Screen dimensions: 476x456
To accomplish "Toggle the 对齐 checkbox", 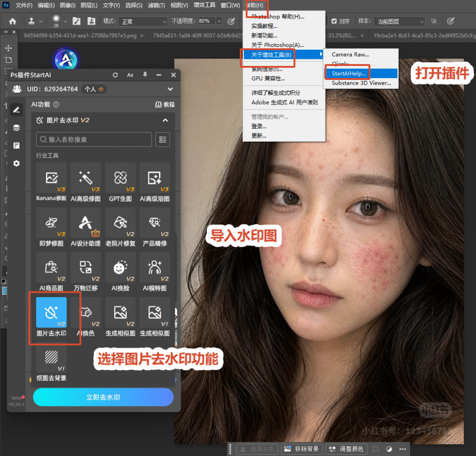I will [334, 21].
